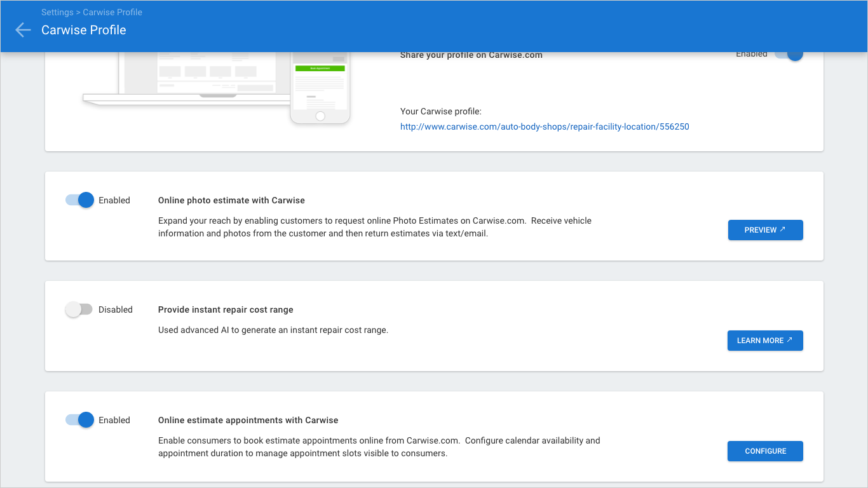Open the Carwise profile URL link
The height and width of the screenshot is (488, 868).
tap(545, 126)
